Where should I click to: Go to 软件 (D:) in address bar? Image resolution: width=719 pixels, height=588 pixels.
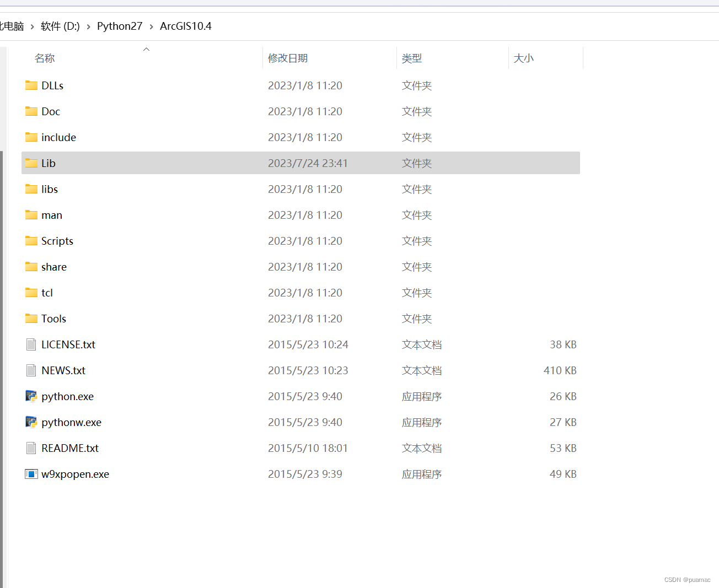point(60,26)
